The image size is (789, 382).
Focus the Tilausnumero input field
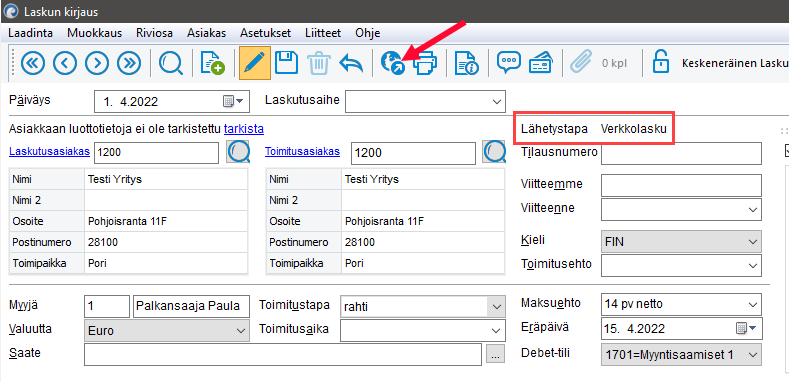pos(681,153)
